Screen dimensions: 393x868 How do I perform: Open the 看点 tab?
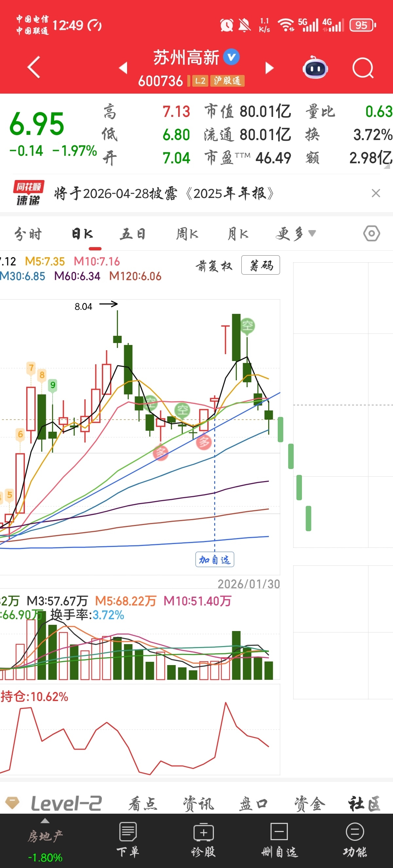point(143,804)
